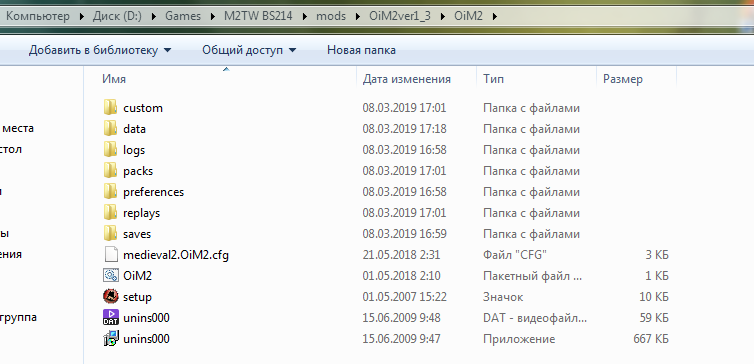The height and width of the screenshot is (364, 754).
Task: Select the unins000 DAT video file icon
Action: coord(111,318)
